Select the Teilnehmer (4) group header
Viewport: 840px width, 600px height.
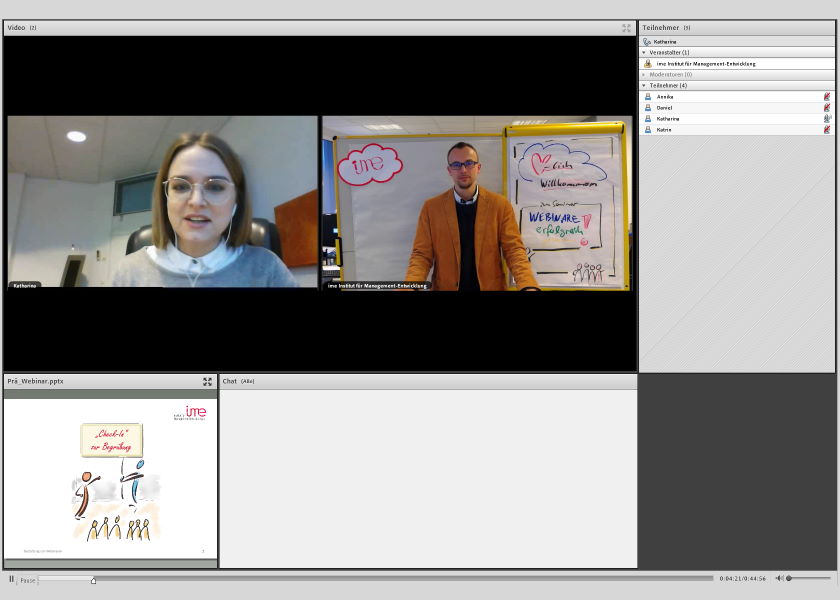click(x=737, y=86)
